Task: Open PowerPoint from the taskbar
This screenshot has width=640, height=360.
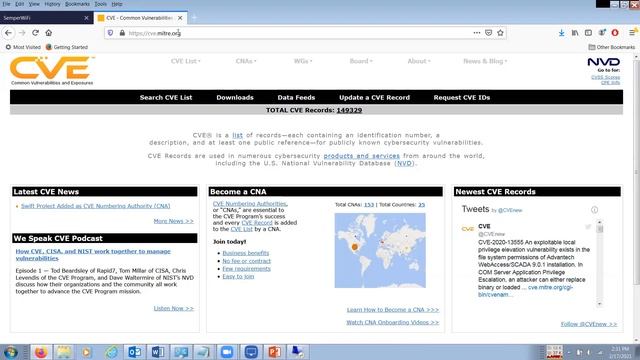Action: coord(274,352)
